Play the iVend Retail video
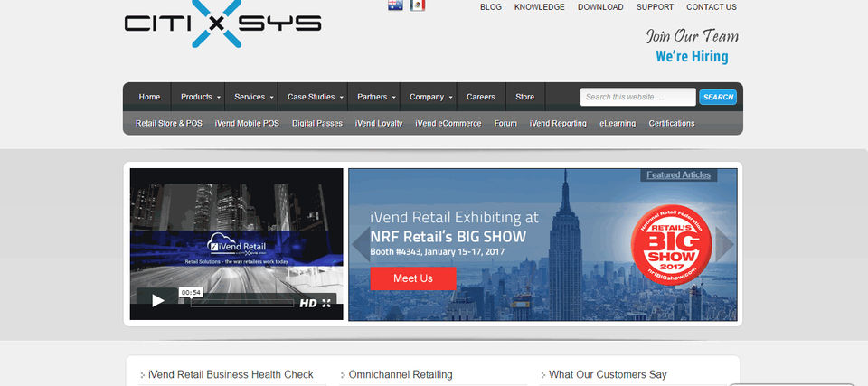The height and width of the screenshot is (386, 868). pos(157,301)
